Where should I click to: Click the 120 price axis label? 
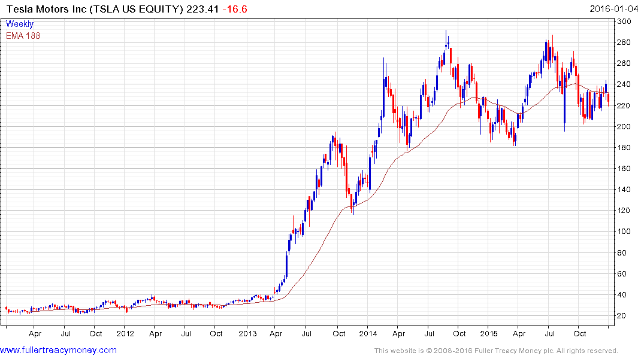click(624, 210)
